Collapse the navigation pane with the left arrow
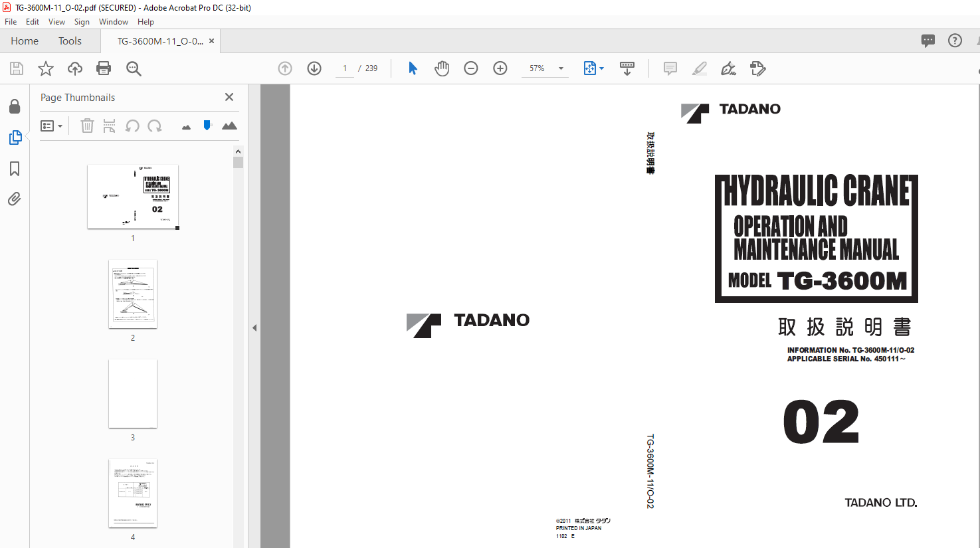Viewport: 980px width, 548px height. pos(254,327)
